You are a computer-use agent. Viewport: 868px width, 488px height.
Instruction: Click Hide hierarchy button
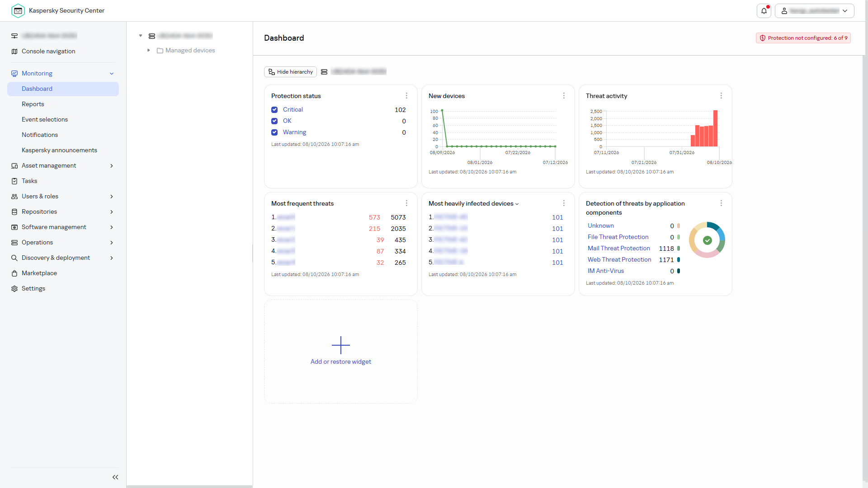tap(290, 72)
